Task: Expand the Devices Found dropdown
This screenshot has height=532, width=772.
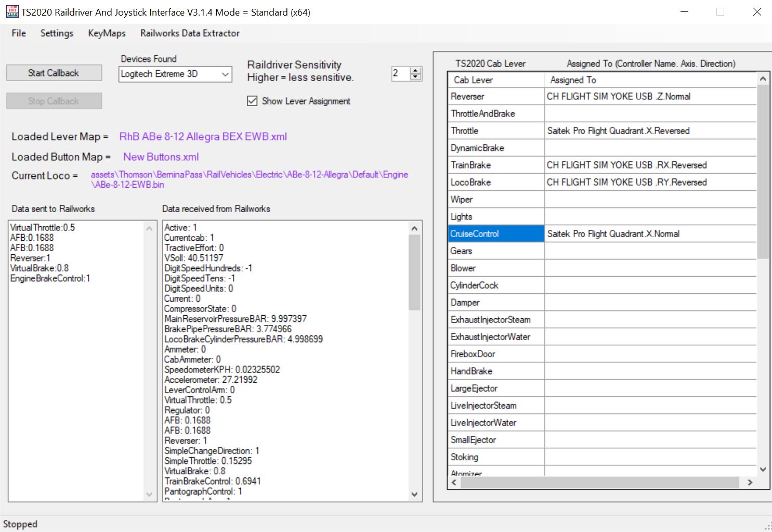Action: tap(225, 74)
